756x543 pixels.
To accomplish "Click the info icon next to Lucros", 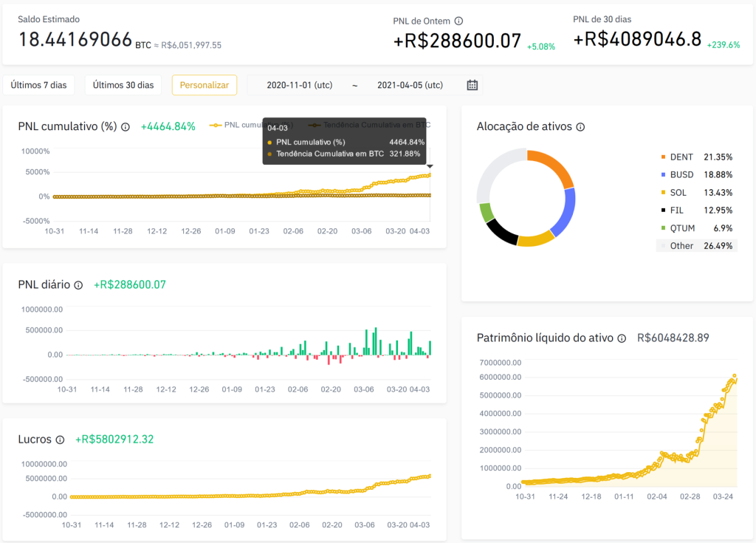I will coord(60,440).
